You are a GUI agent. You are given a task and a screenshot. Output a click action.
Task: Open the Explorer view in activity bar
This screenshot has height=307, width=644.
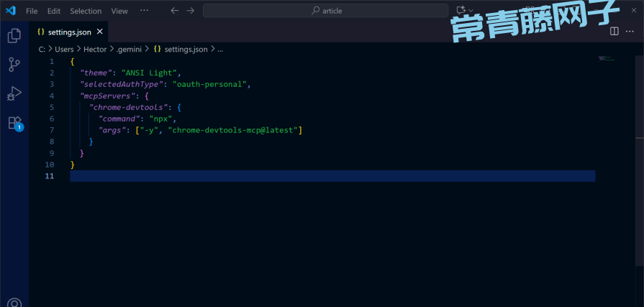(14, 36)
